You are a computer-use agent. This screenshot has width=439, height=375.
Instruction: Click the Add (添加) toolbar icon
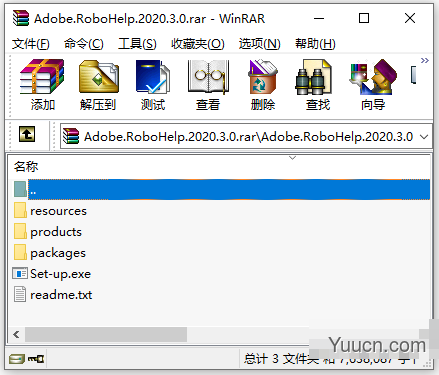point(42,85)
